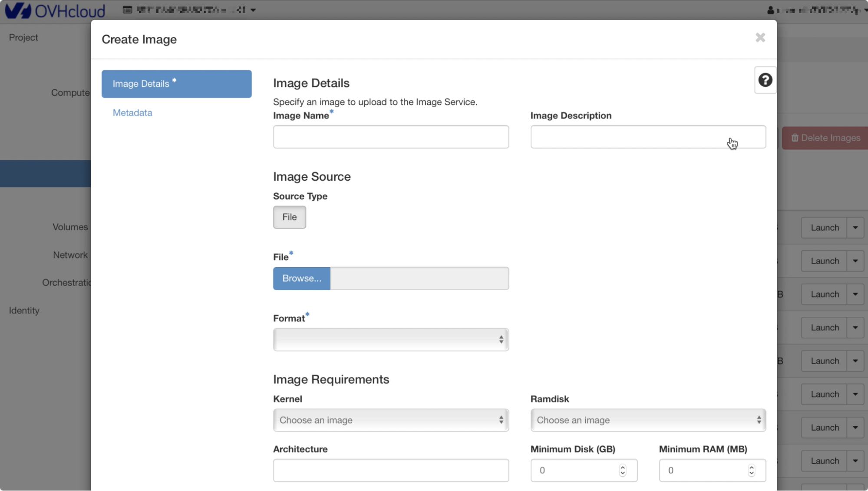868x491 pixels.
Task: Open the Ramdisk image dropdown
Action: coord(647,420)
